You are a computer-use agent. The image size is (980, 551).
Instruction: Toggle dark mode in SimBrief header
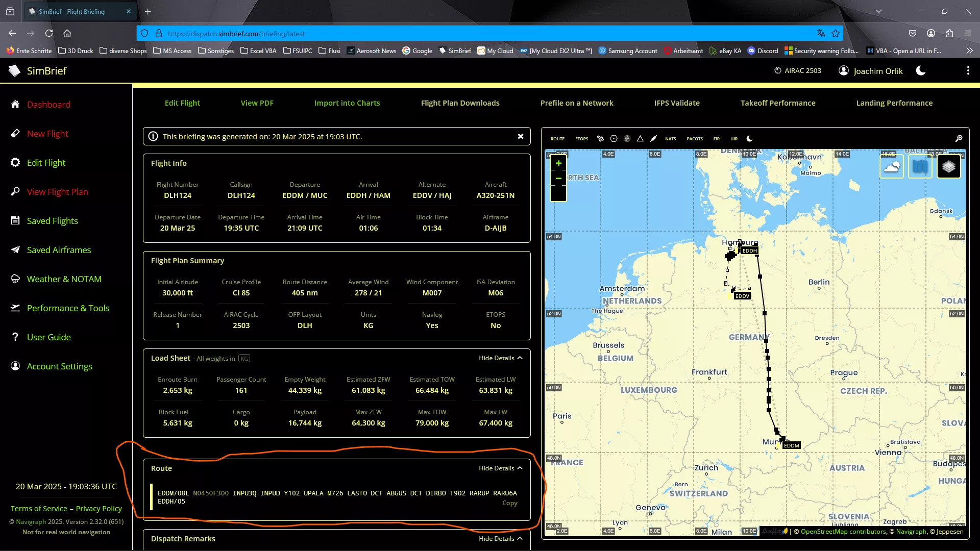pos(921,71)
